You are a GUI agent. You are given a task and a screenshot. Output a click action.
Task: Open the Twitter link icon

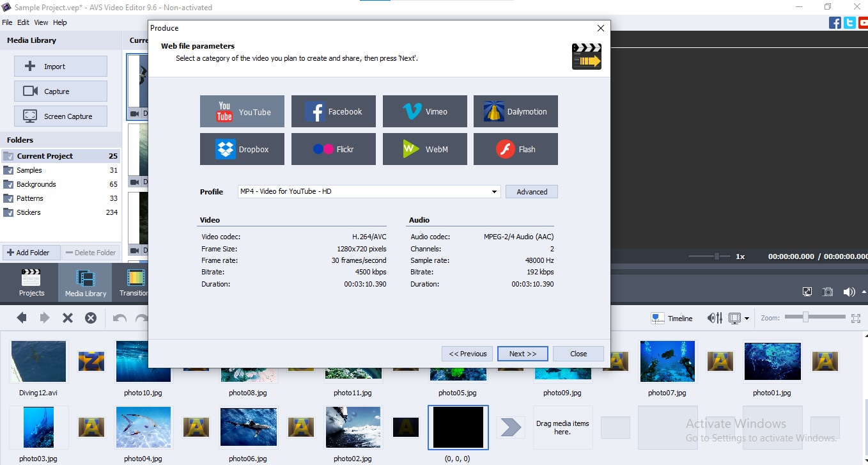(x=849, y=23)
